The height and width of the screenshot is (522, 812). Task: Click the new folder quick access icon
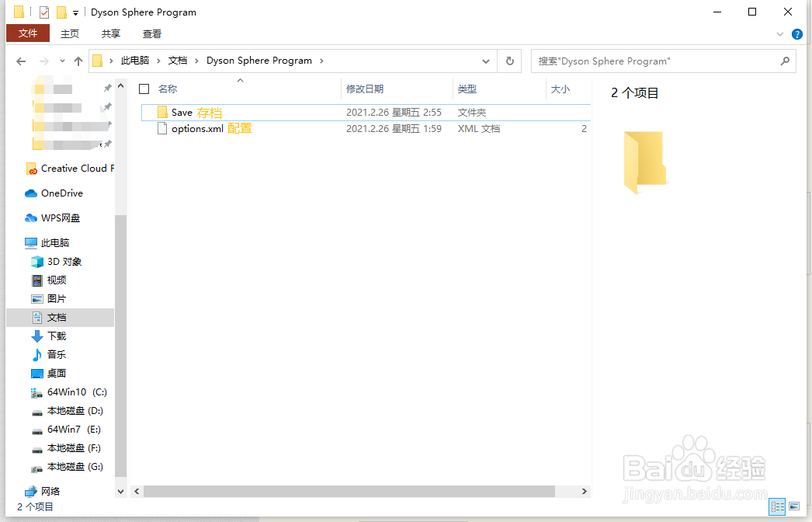coord(61,12)
